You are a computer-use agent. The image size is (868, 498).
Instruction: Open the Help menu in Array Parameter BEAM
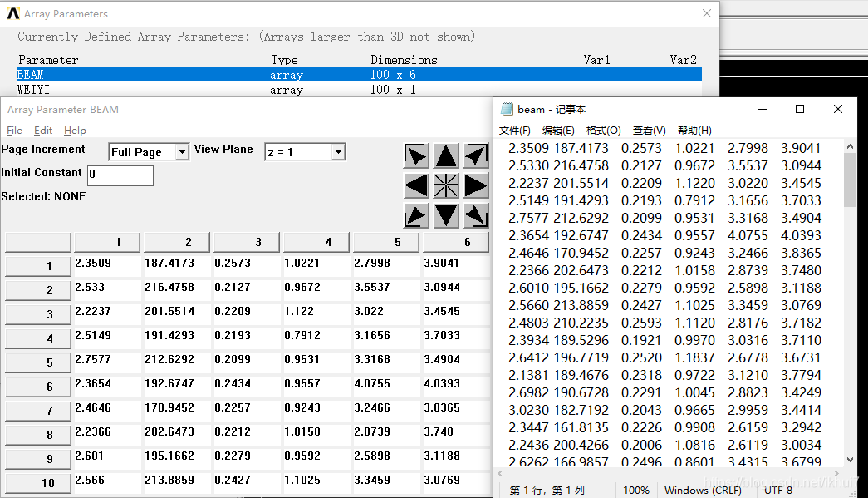tap(75, 131)
